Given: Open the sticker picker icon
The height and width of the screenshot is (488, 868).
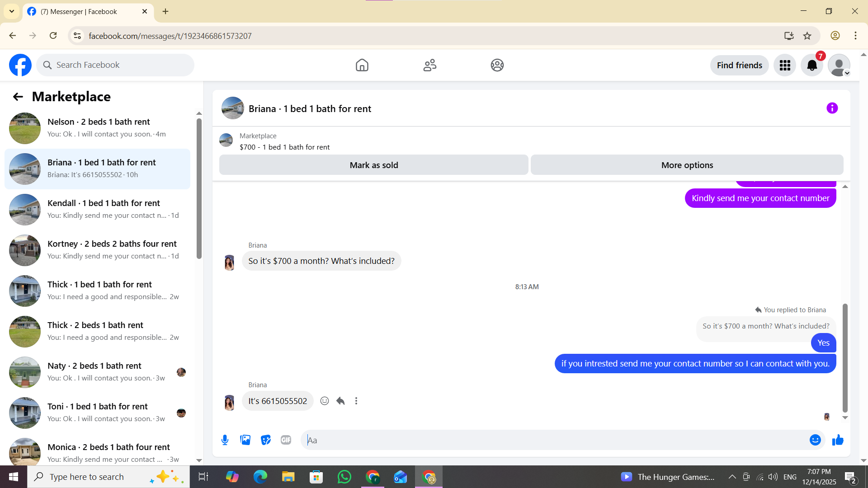Looking at the screenshot, I should [x=266, y=440].
